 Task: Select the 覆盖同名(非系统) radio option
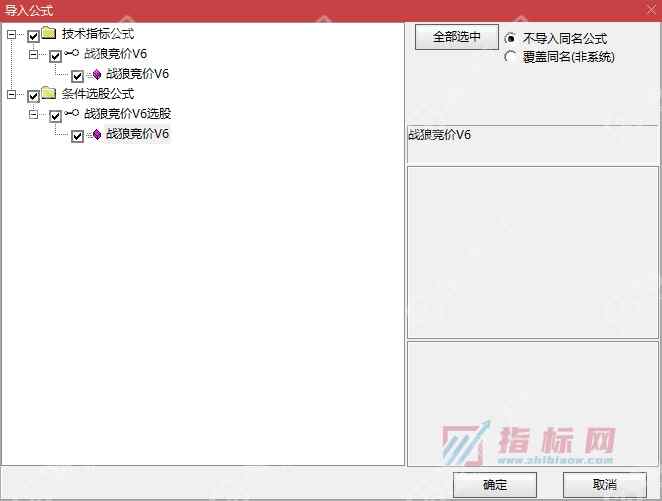click(510, 57)
